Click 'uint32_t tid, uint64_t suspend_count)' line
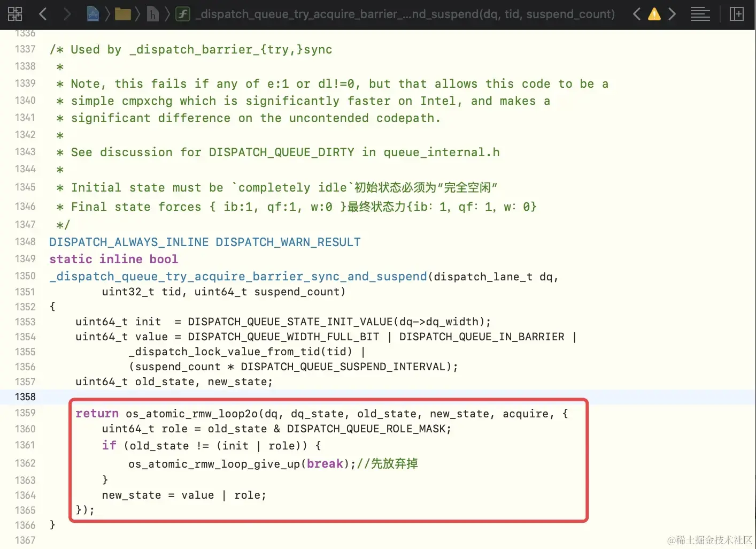The width and height of the screenshot is (756, 549). point(223,292)
